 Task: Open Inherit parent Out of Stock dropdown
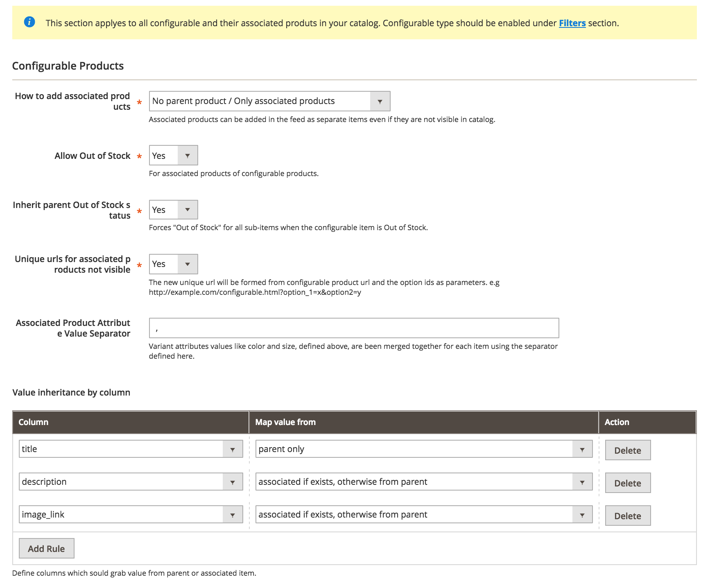pyautogui.click(x=173, y=210)
